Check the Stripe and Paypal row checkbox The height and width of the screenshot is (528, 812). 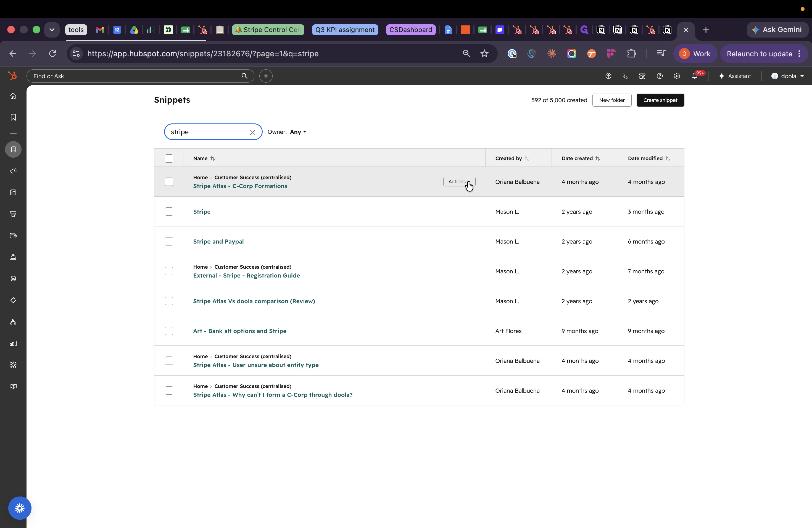(x=169, y=241)
